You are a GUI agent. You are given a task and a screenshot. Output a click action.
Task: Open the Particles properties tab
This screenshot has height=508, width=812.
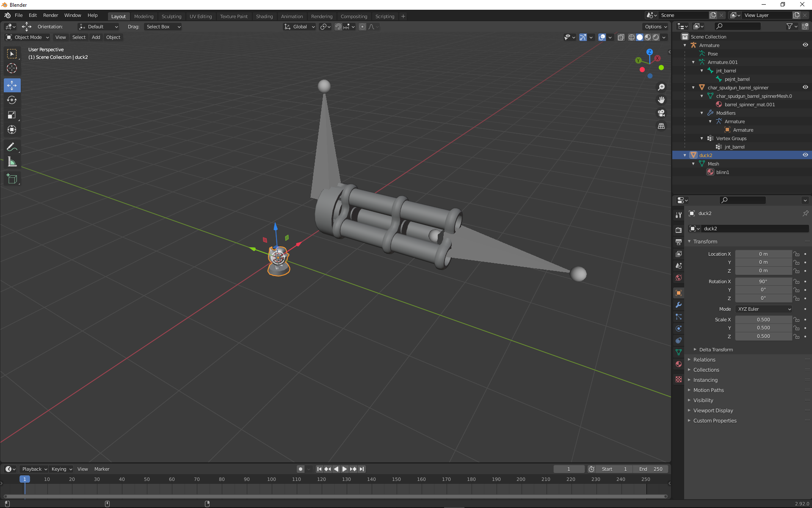point(679,317)
